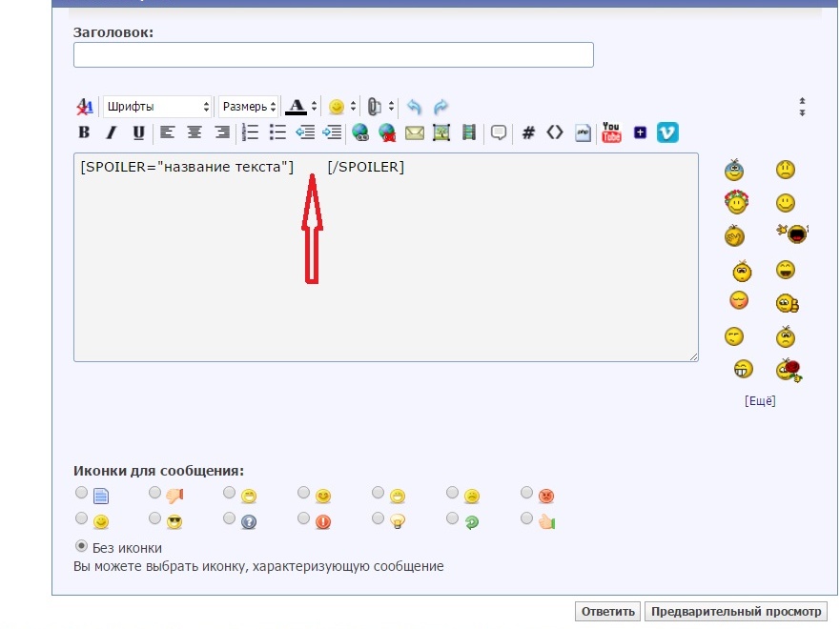
Task: Select the 'Без иконки' radio button
Action: pos(81,547)
